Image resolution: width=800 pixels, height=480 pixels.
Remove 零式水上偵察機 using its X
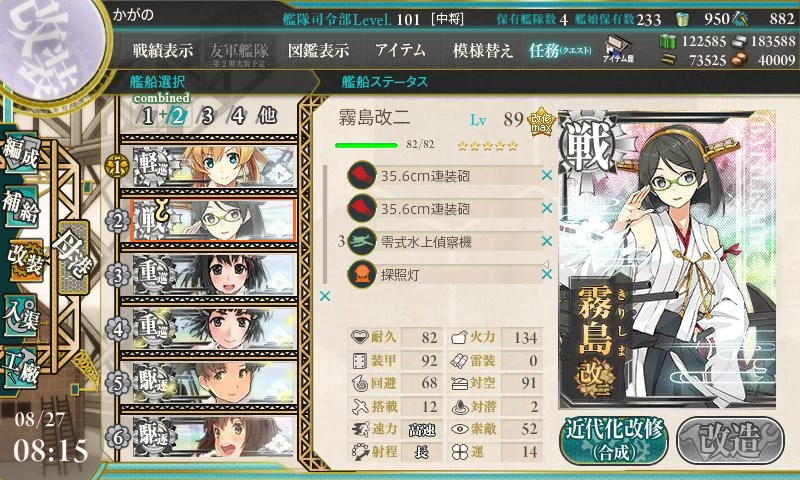547,241
